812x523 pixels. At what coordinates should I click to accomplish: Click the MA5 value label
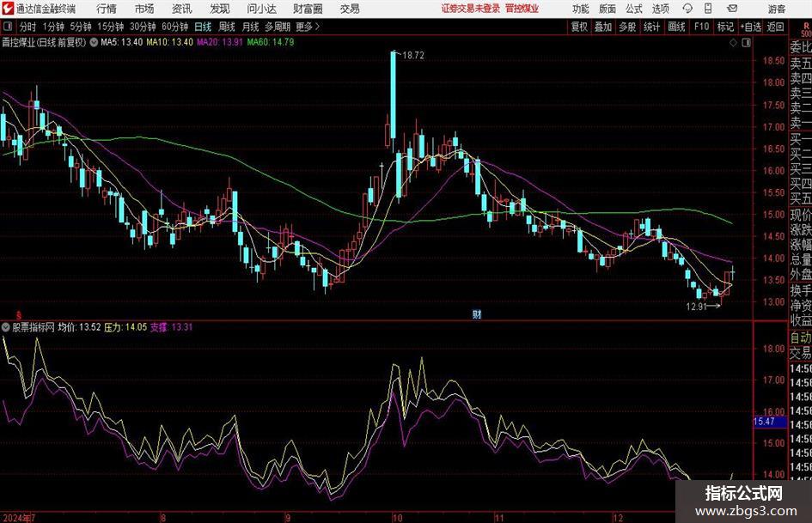coord(121,42)
